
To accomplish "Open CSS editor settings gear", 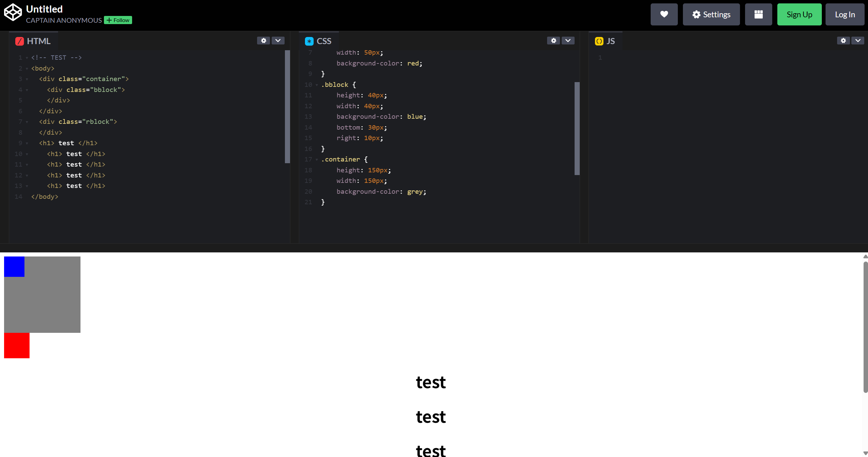I will [x=554, y=41].
